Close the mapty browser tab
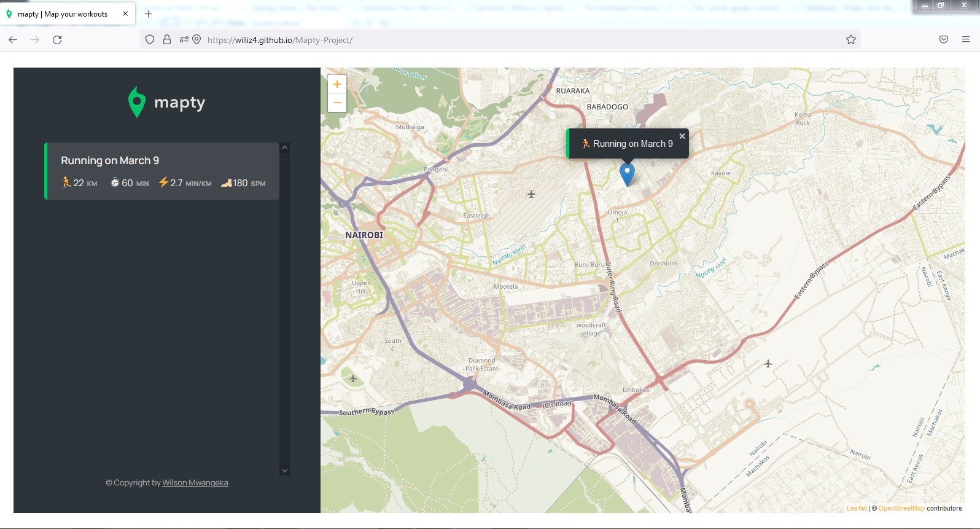This screenshot has height=529, width=980. click(125, 14)
